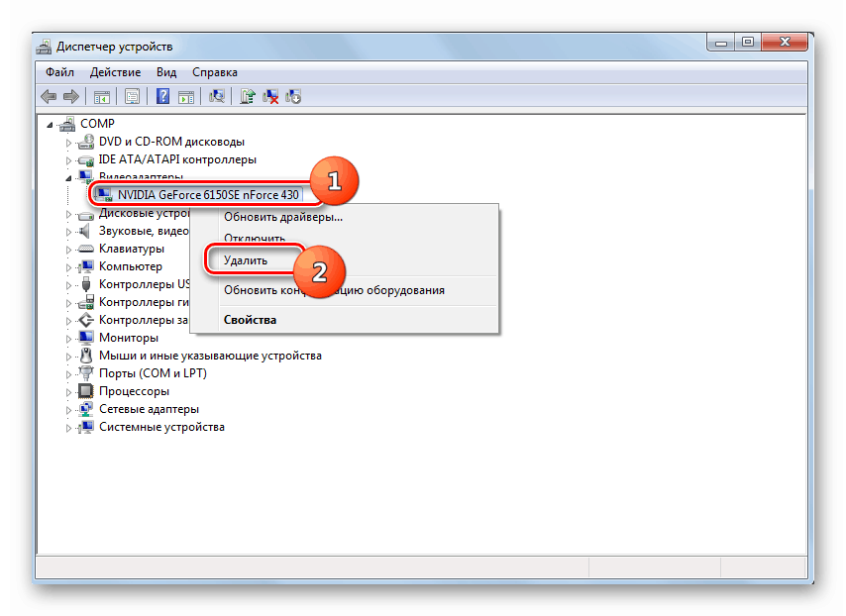The image size is (846, 616).
Task: Collapse the COMP root node
Action: coord(50,125)
